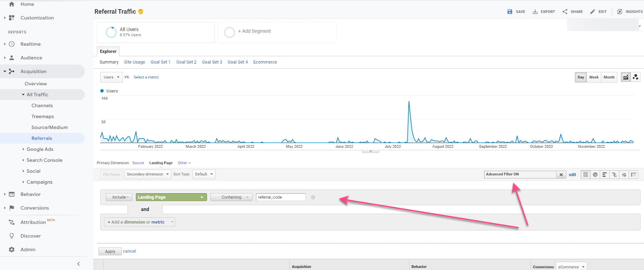Open the Ecommerce tab

[265, 62]
